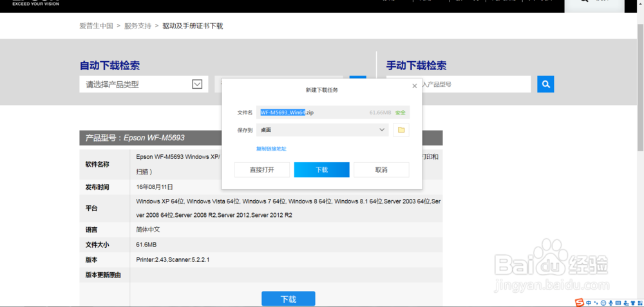Click the 爱普生中国 breadcrumb link

pyautogui.click(x=96, y=26)
